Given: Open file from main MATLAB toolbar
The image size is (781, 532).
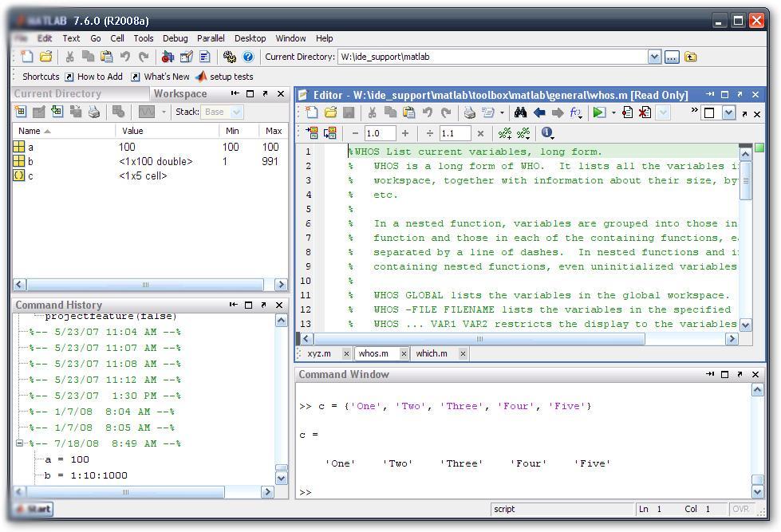Looking at the screenshot, I should 45,57.
